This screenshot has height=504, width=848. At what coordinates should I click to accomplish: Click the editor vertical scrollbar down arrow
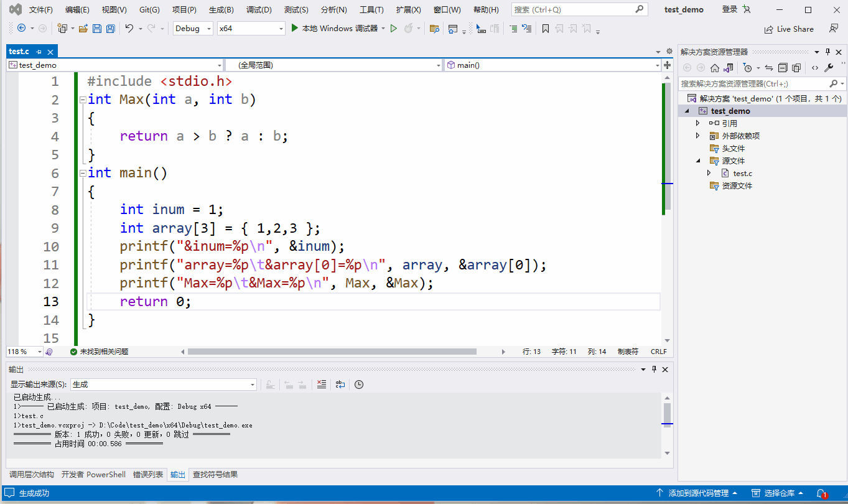point(667,340)
